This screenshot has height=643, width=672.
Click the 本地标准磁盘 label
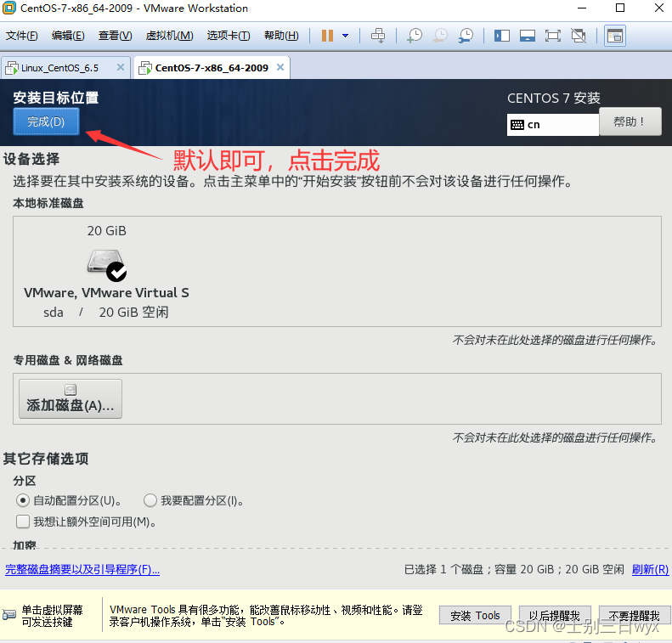click(48, 203)
